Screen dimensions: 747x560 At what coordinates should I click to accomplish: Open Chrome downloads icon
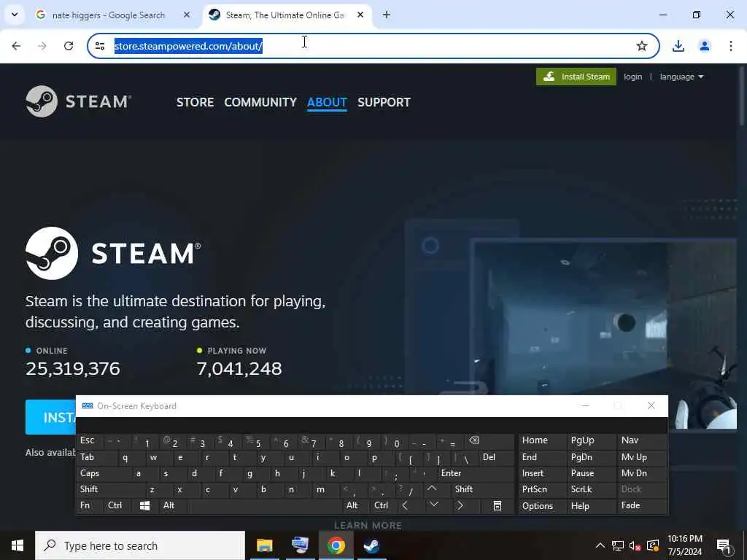pos(678,46)
